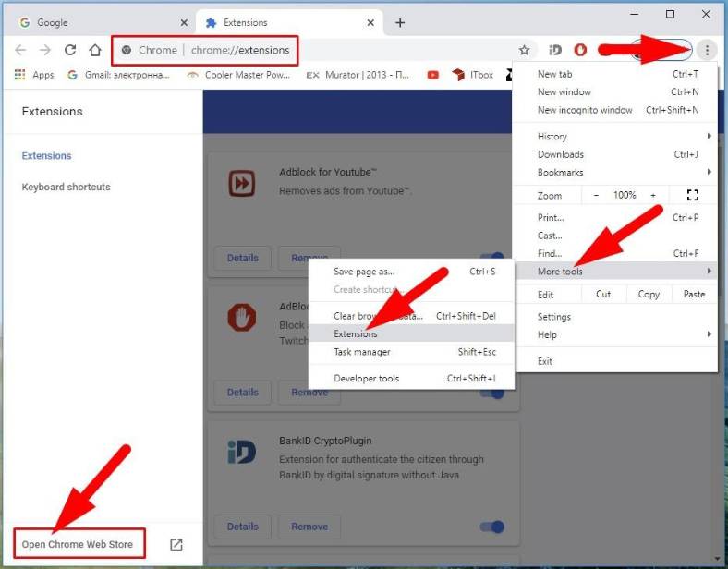The height and width of the screenshot is (569, 728).
Task: Click Paste in the Edit row
Action: point(694,295)
